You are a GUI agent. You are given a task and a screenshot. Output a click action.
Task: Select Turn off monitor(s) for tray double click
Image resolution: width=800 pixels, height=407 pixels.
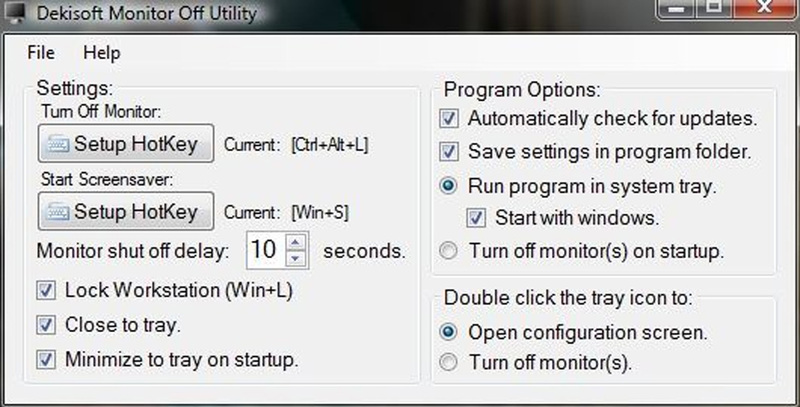[x=449, y=361]
